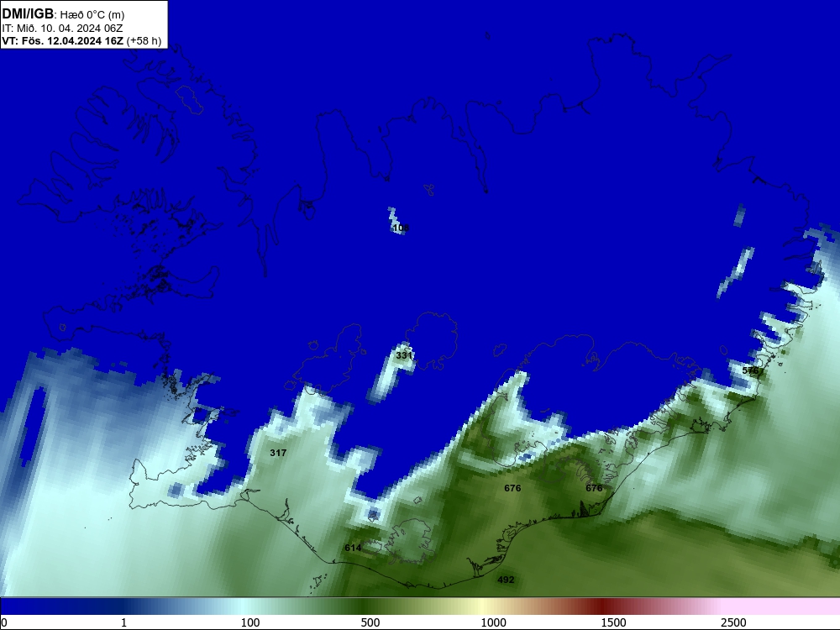Select the 1000 tick label on the color scale
Viewport: 840px width, 630px height.
(493, 622)
